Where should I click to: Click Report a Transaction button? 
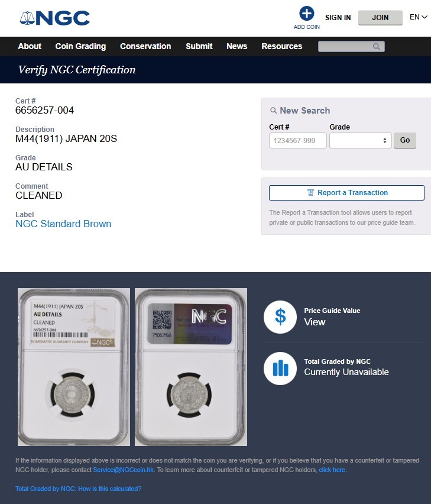click(x=346, y=193)
